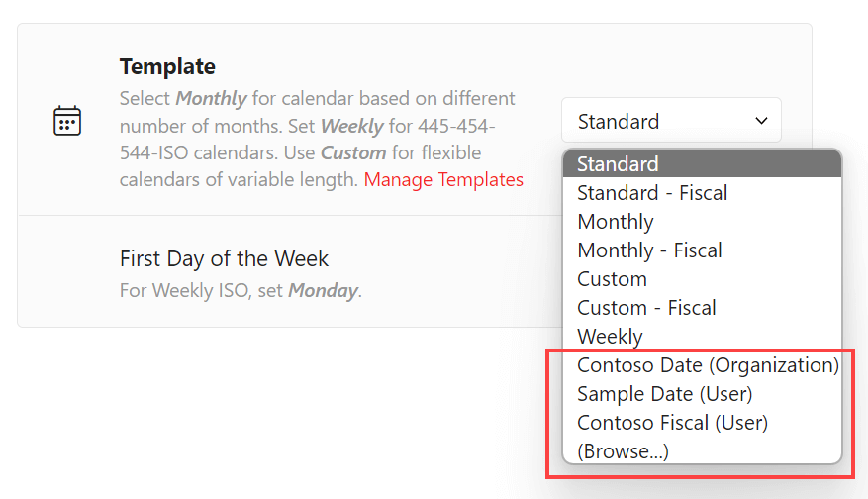The image size is (868, 499).
Task: Choose Standard - Fiscal option
Action: [702, 193]
